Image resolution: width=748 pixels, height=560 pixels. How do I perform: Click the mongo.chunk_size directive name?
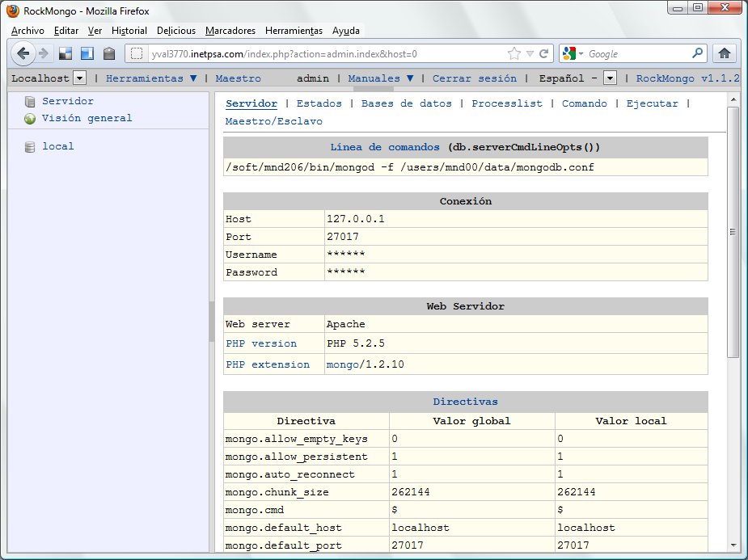(277, 492)
